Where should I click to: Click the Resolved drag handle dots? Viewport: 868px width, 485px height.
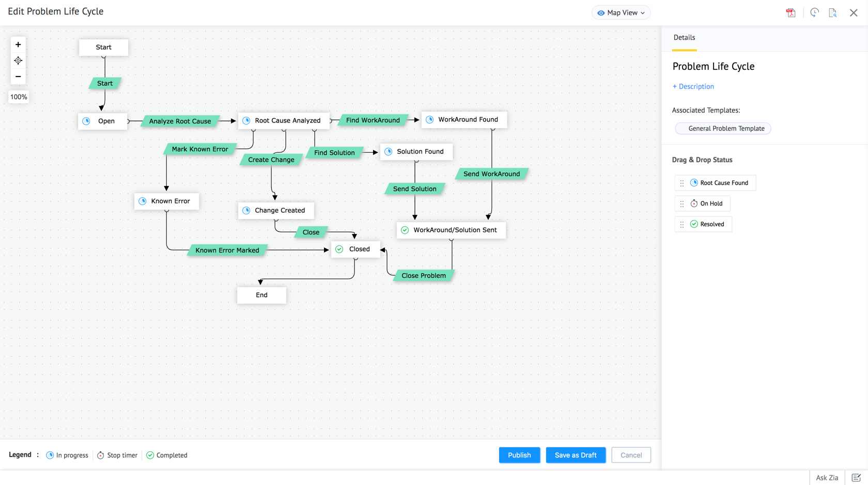(682, 224)
